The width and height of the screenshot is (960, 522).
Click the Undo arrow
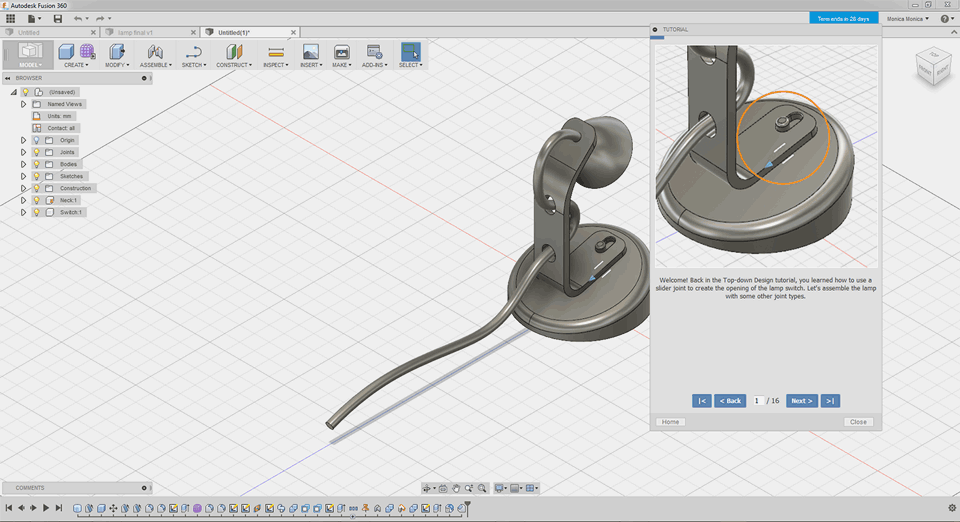(78, 18)
